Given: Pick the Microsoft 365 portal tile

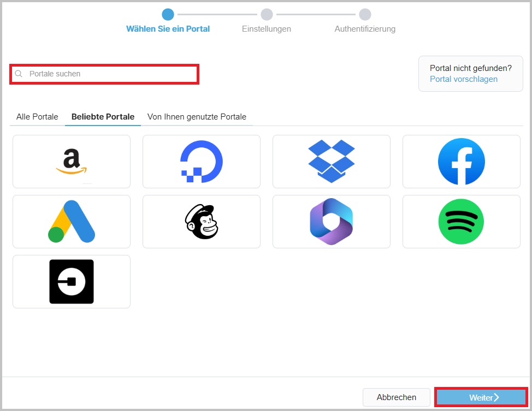Looking at the screenshot, I should pyautogui.click(x=332, y=222).
